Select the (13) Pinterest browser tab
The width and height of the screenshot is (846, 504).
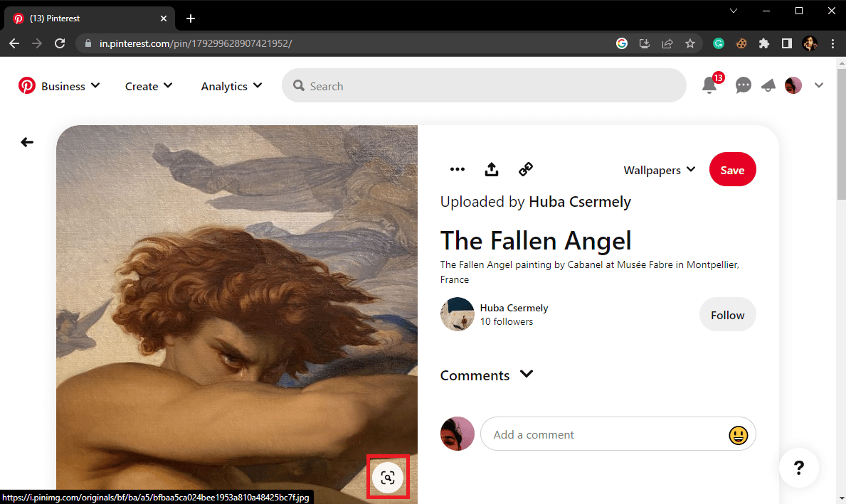coord(90,18)
